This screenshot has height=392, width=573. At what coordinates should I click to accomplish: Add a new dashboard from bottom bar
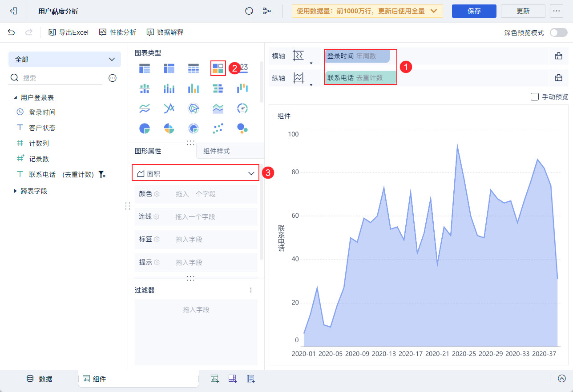click(233, 379)
